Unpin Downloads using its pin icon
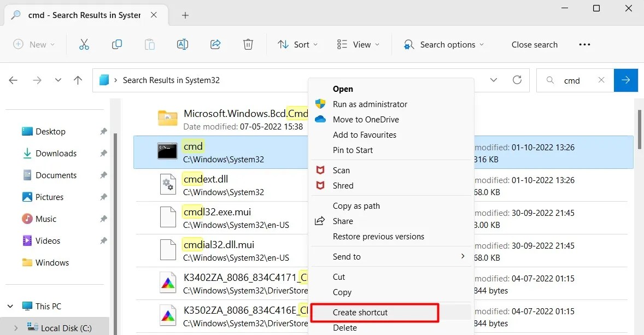This screenshot has height=335, width=644. tap(103, 153)
